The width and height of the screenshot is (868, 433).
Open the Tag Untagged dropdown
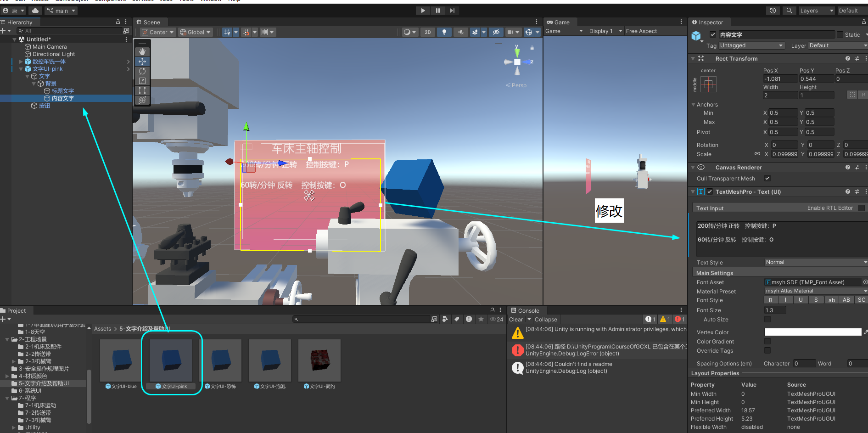click(x=751, y=45)
